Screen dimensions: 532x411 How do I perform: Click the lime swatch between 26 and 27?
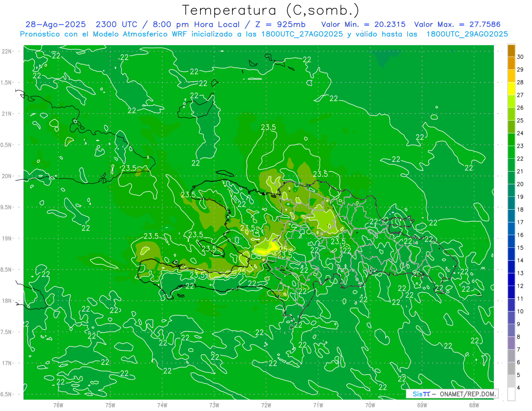click(x=511, y=102)
